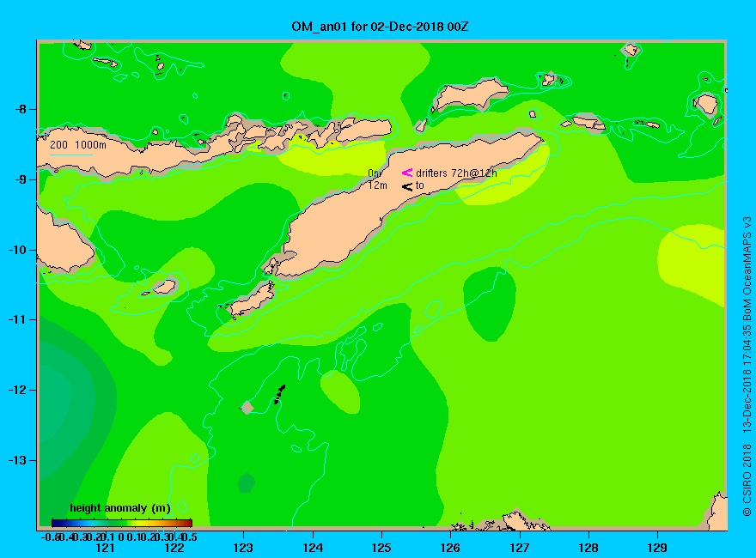Image resolution: width=756 pixels, height=558 pixels.
Task: Click the '12m' depth label
Action: point(377,185)
